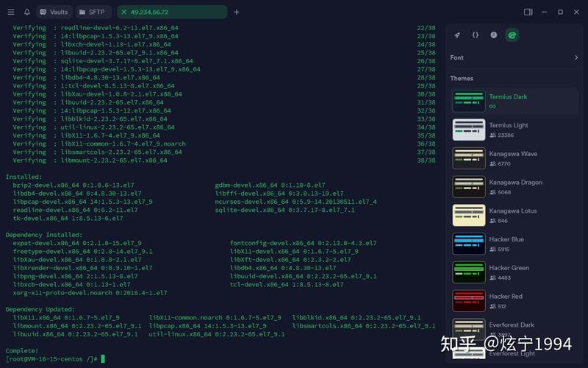
Task: Expand the Font settings chevron
Action: click(x=576, y=57)
